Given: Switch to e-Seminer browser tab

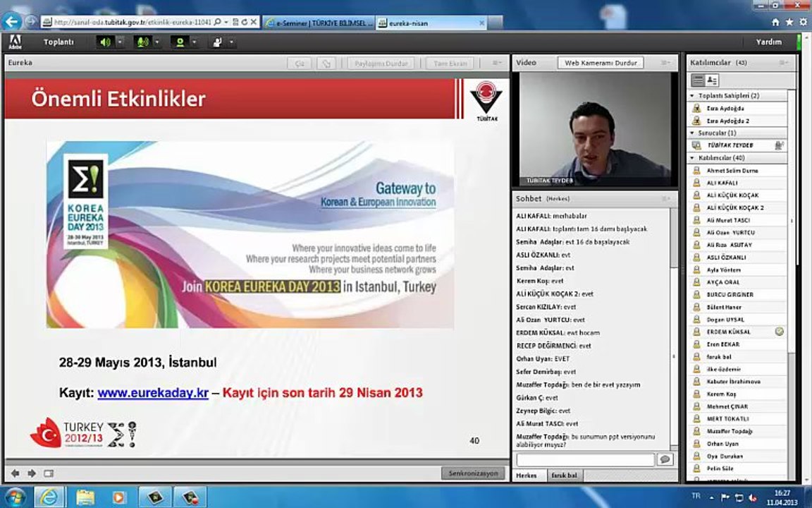Looking at the screenshot, I should point(318,23).
